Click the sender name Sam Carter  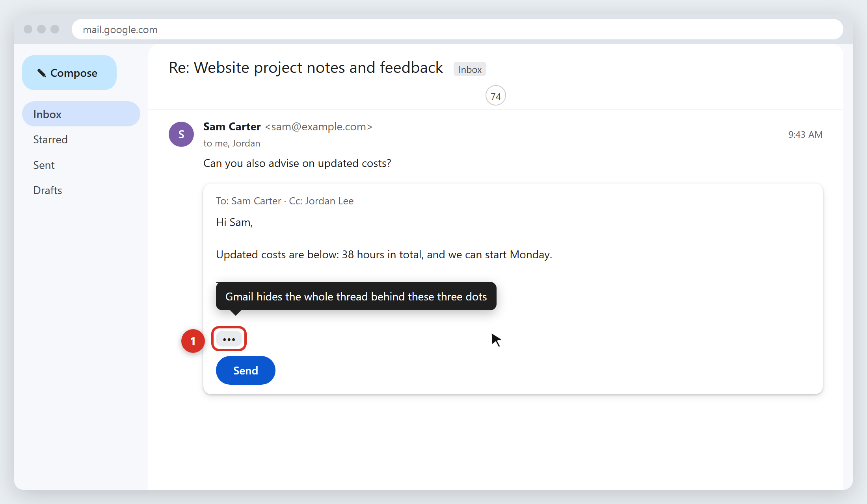[x=232, y=127]
